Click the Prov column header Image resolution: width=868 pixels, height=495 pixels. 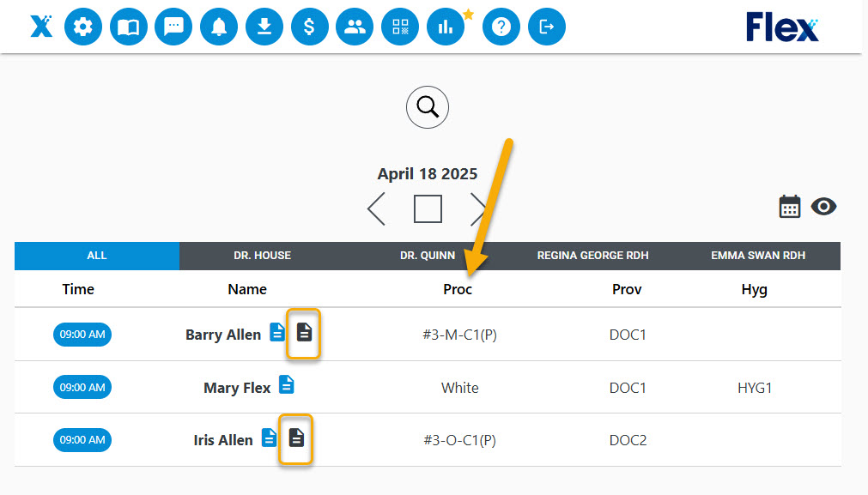tap(627, 289)
